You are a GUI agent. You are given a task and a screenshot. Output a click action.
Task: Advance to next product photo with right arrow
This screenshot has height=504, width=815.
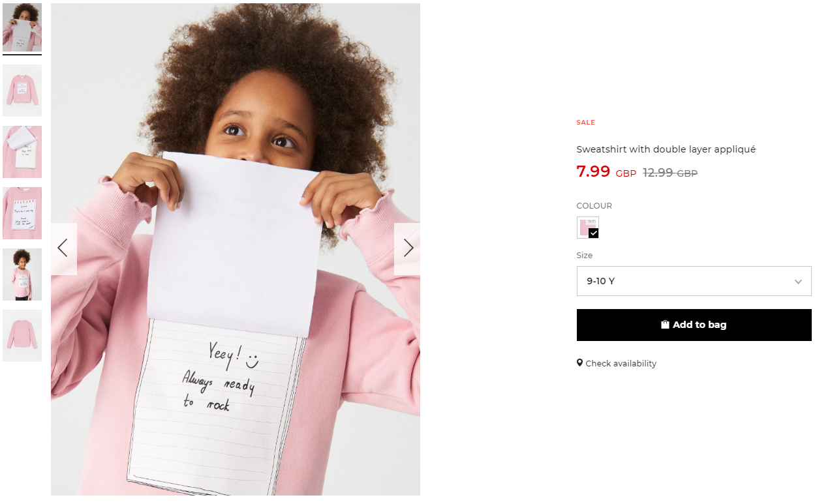pyautogui.click(x=408, y=248)
